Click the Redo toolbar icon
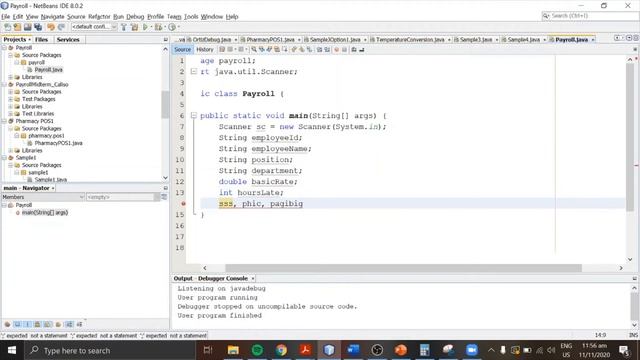This screenshot has width=640, height=360. (x=61, y=27)
